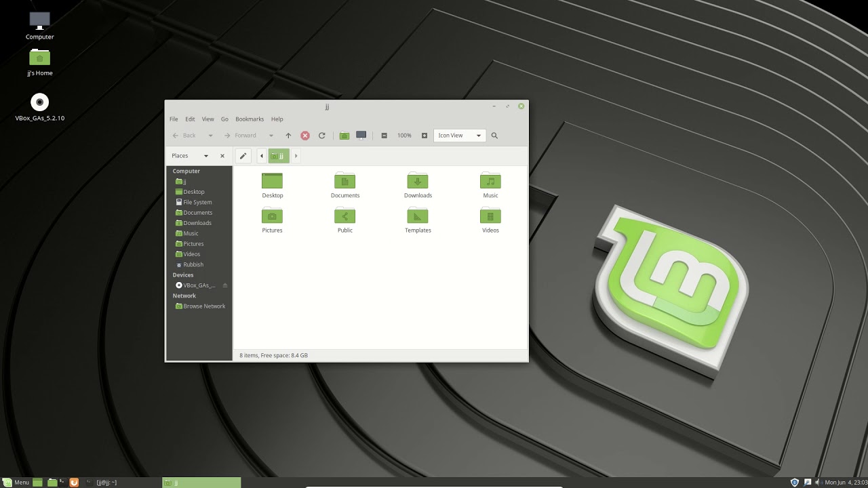Open Computer via toolbar monitor icon
Viewport: 868px width, 488px height.
[361, 136]
